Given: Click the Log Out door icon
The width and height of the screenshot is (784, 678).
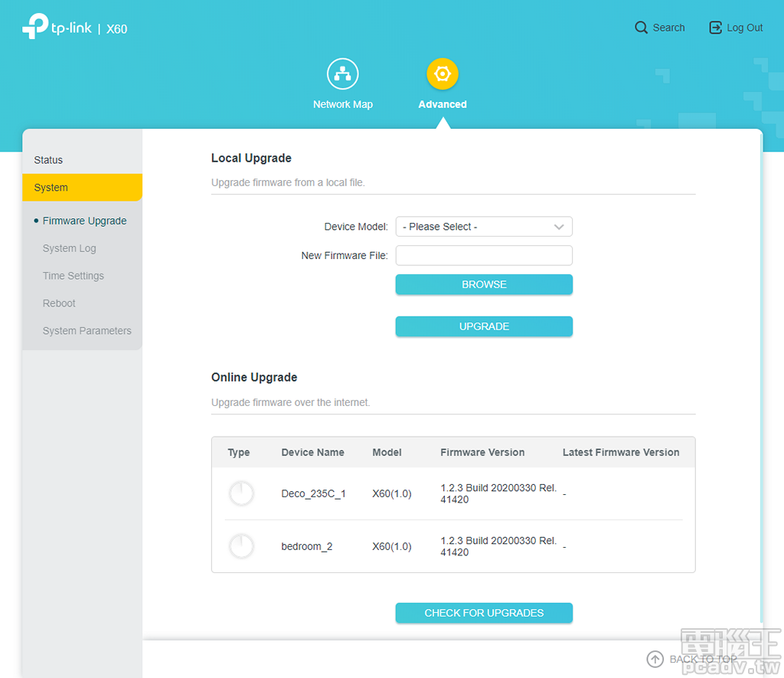Looking at the screenshot, I should pos(716,28).
